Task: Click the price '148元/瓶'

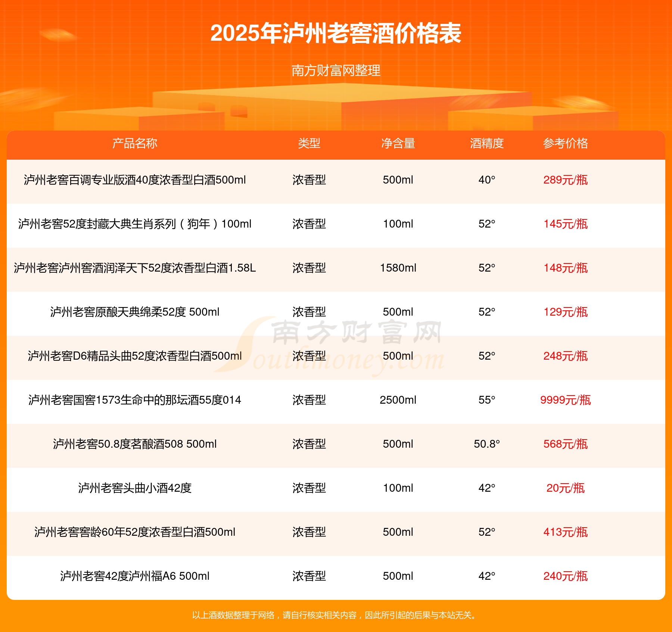Action: pos(566,268)
